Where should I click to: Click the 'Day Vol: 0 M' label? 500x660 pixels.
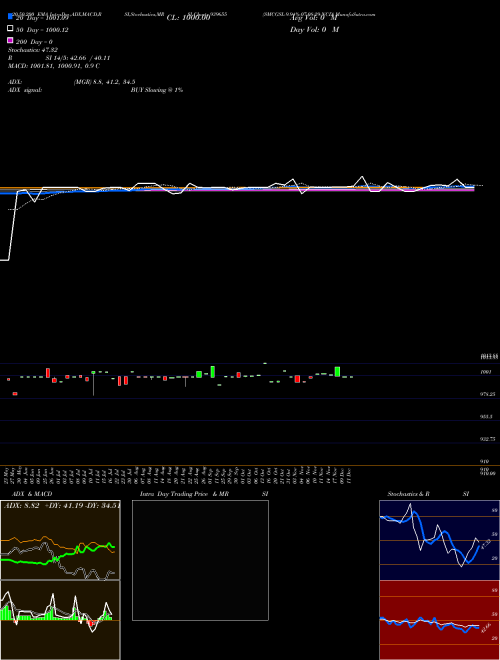click(x=314, y=29)
